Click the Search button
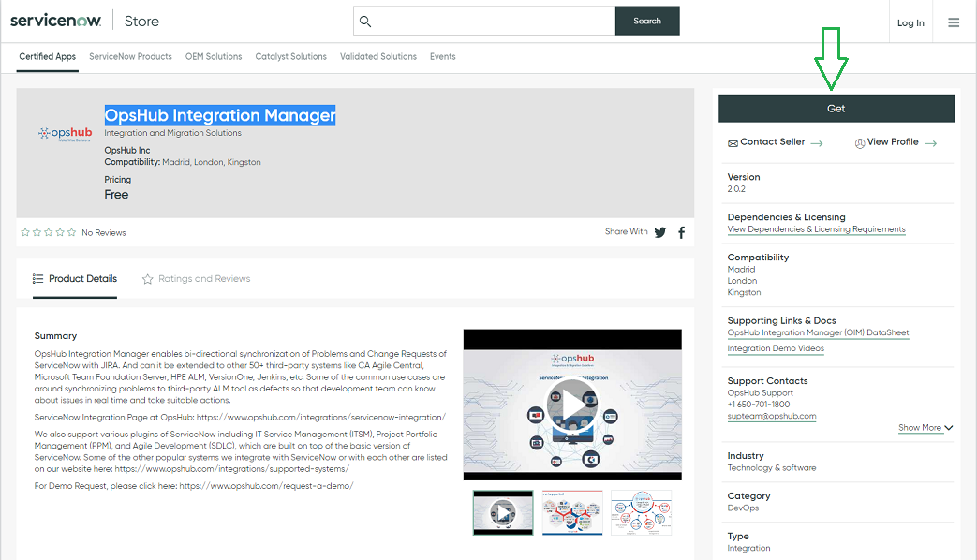The height and width of the screenshot is (560, 977). coord(646,22)
